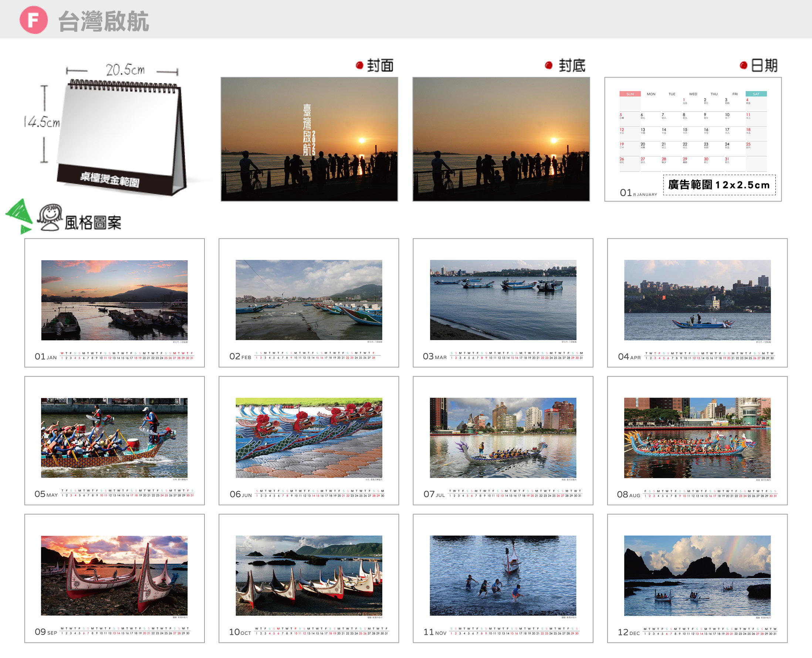Open the front cover sunset photo
This screenshot has width=812, height=658.
(x=309, y=139)
